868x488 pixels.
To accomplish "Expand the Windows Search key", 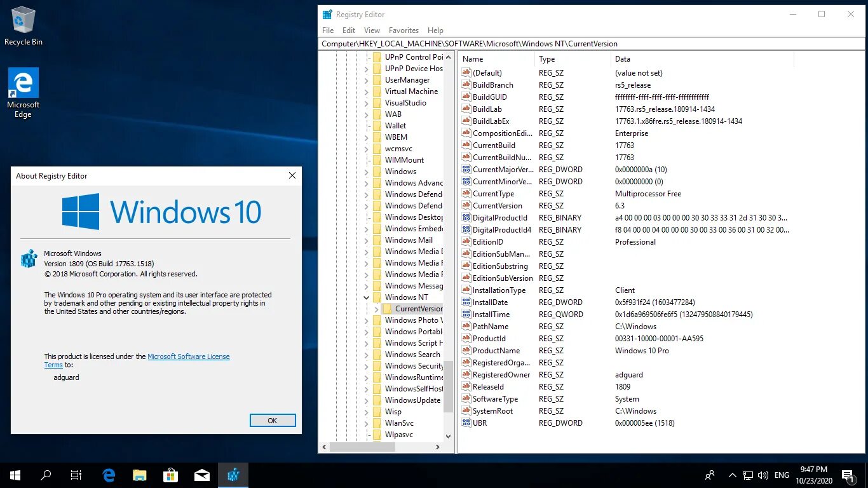I will point(367,355).
